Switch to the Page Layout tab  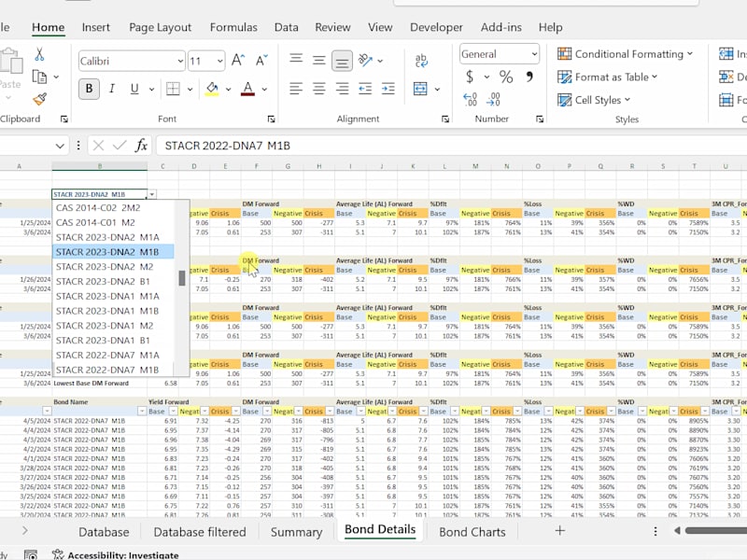(160, 28)
